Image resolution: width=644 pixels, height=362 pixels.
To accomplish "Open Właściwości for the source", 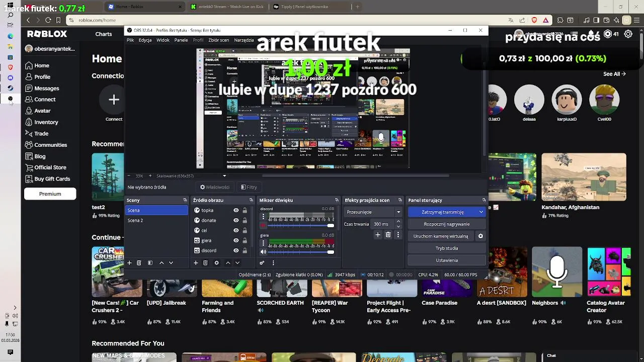I will pyautogui.click(x=215, y=187).
